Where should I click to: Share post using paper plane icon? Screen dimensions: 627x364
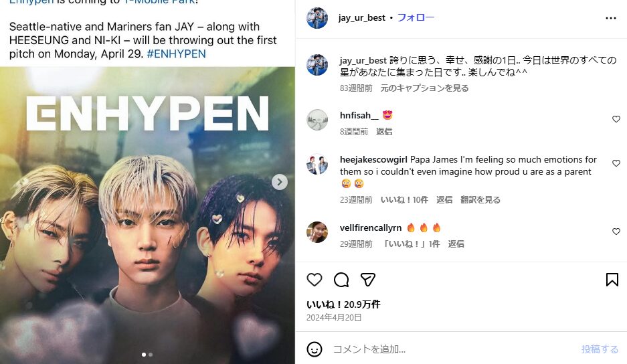pos(368,280)
